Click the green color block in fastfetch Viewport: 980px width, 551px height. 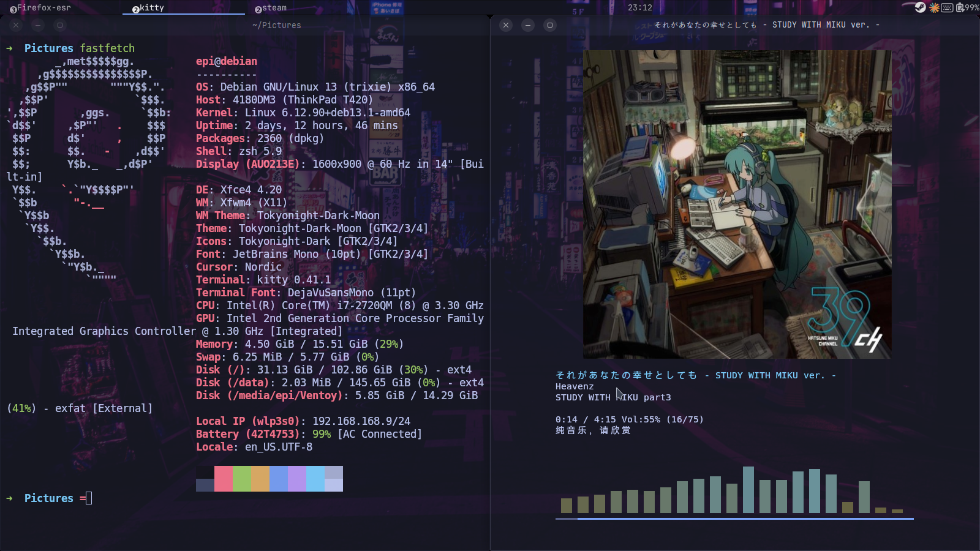(x=242, y=479)
